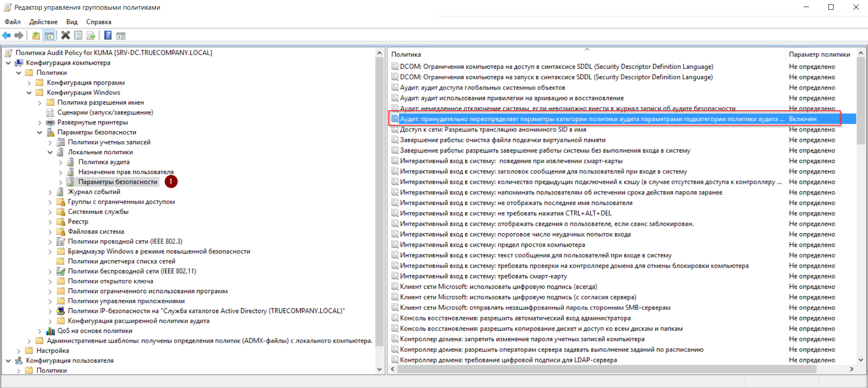Click the blue Help question-mark icon
This screenshot has width=868, height=388.
[x=108, y=36]
